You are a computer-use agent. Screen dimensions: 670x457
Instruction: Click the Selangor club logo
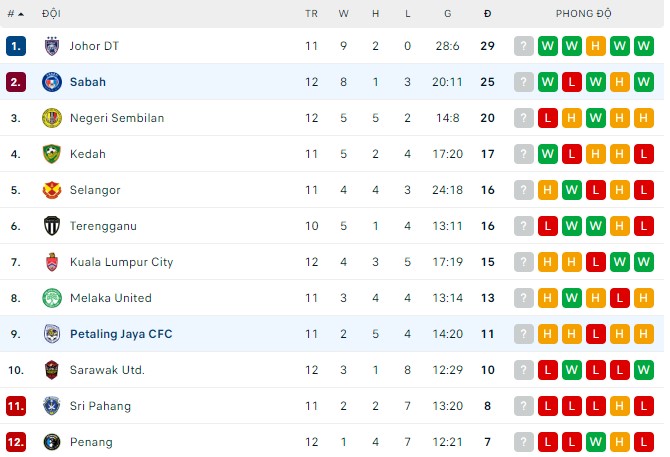pyautogui.click(x=52, y=190)
